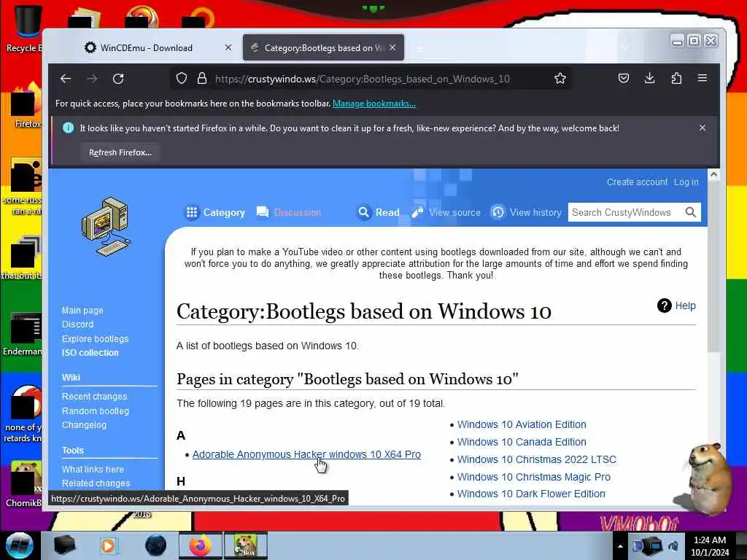Open Windows 10 Christmas 2022 LTSC link
This screenshot has height=560, width=747.
537,459
